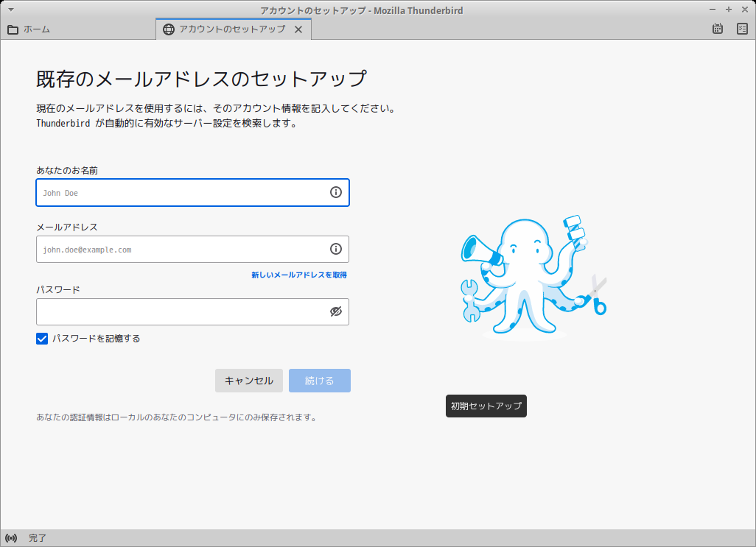
Task: Click the 初期セットアップ label
Action: [x=486, y=406]
